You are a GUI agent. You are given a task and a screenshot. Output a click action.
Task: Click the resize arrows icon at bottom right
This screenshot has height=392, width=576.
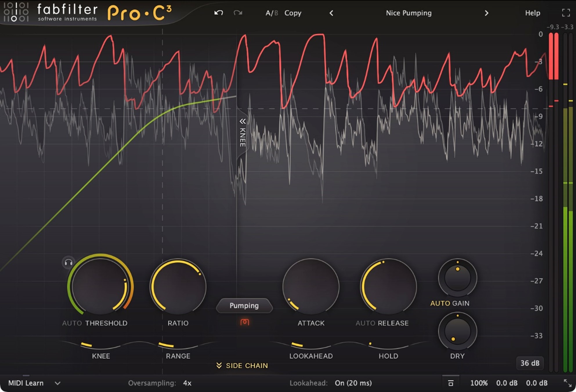point(567,383)
